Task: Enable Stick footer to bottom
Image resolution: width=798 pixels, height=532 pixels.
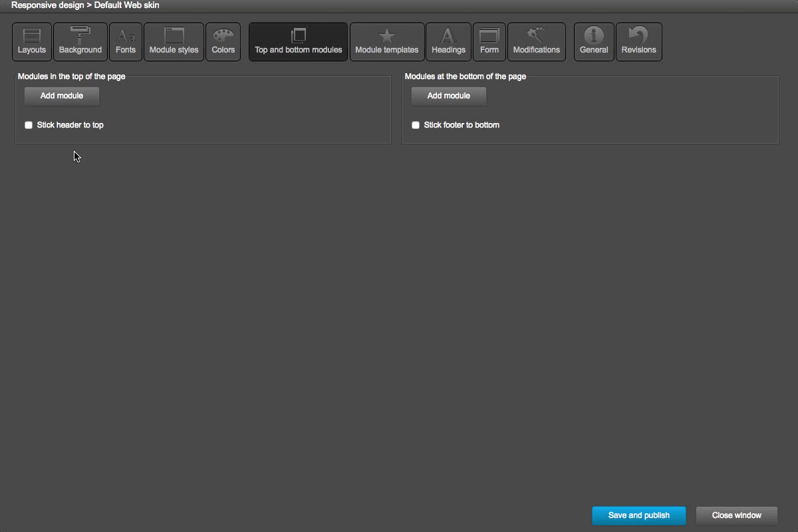Action: click(x=416, y=124)
